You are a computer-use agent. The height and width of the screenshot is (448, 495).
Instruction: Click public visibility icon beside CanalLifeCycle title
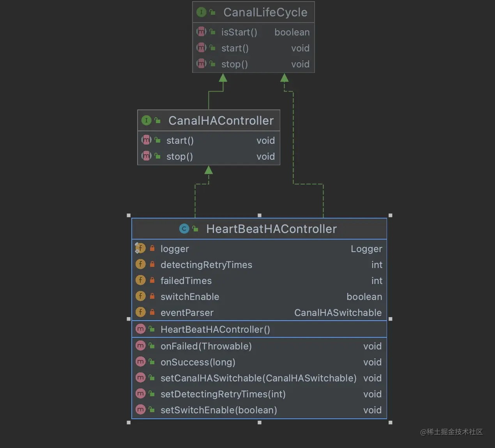pyautogui.click(x=213, y=12)
